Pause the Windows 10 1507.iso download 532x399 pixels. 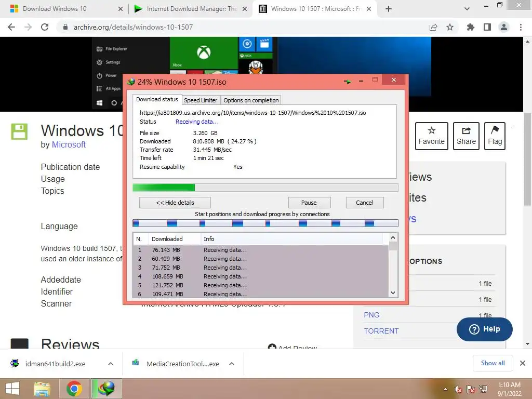(309, 203)
